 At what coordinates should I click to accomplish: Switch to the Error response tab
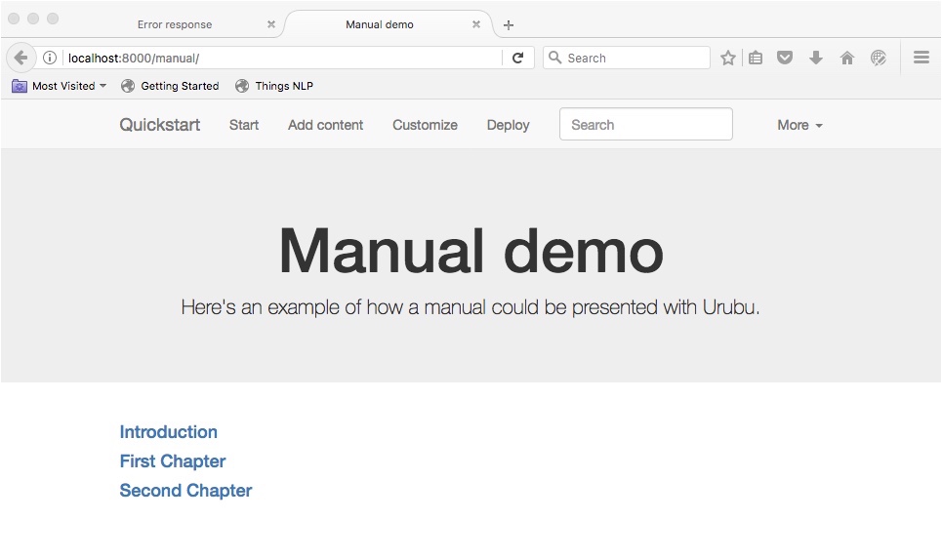coord(174,24)
